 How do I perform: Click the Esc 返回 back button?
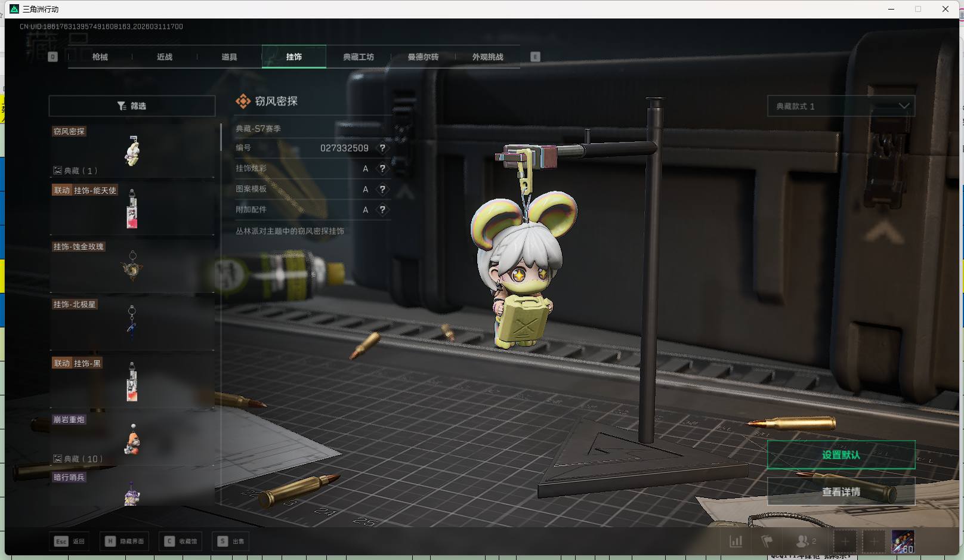click(70, 542)
